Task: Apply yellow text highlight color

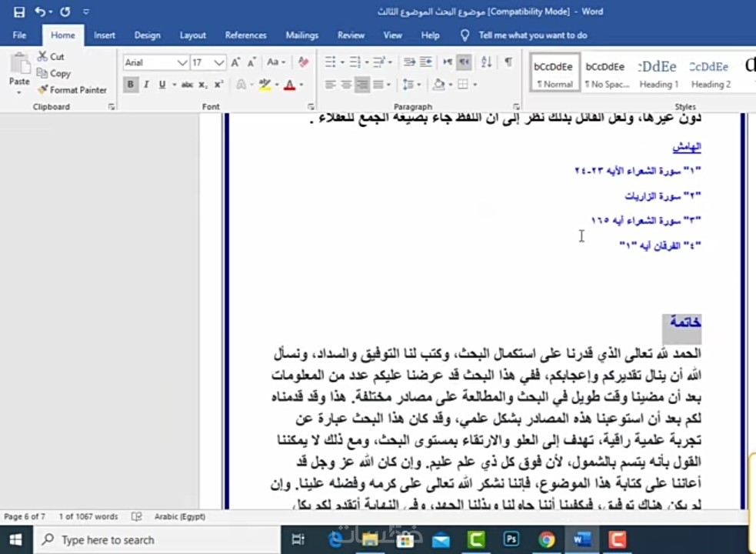Action: pyautogui.click(x=265, y=85)
